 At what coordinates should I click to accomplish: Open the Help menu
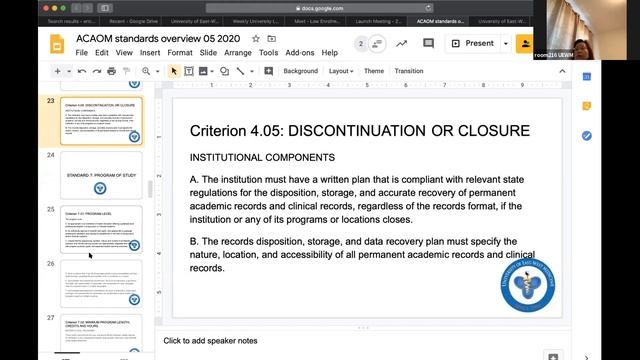[329, 53]
